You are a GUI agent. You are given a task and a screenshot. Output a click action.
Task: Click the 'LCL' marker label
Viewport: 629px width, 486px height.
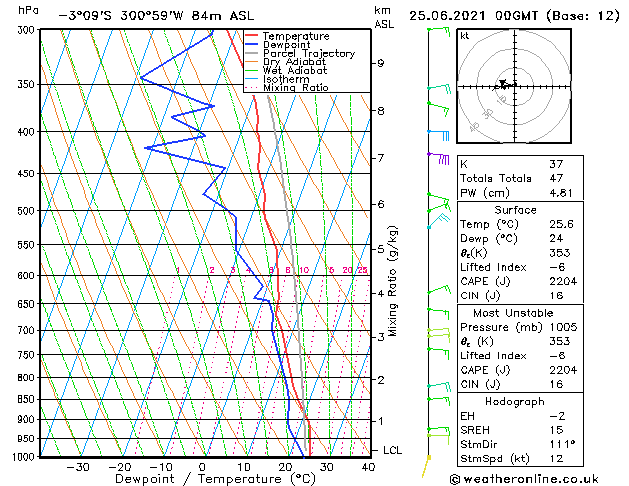[392, 450]
